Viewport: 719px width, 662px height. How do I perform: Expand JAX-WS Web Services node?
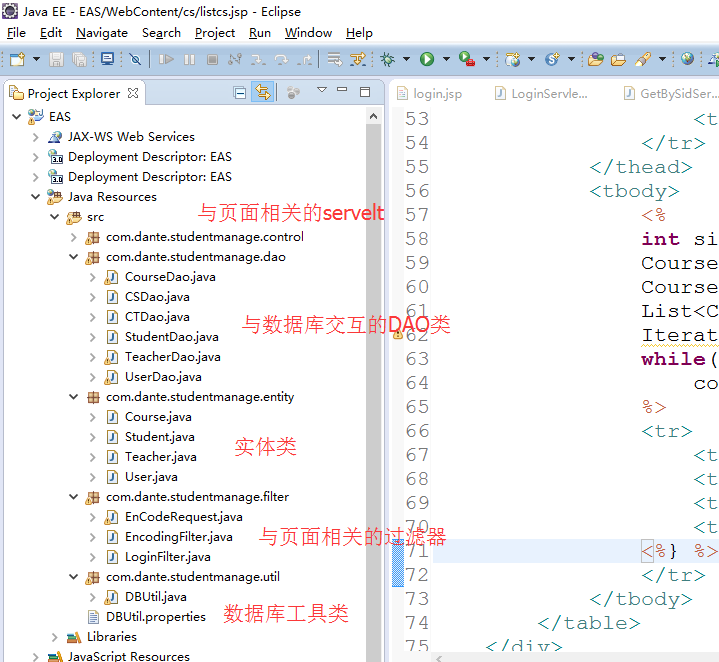(35, 137)
